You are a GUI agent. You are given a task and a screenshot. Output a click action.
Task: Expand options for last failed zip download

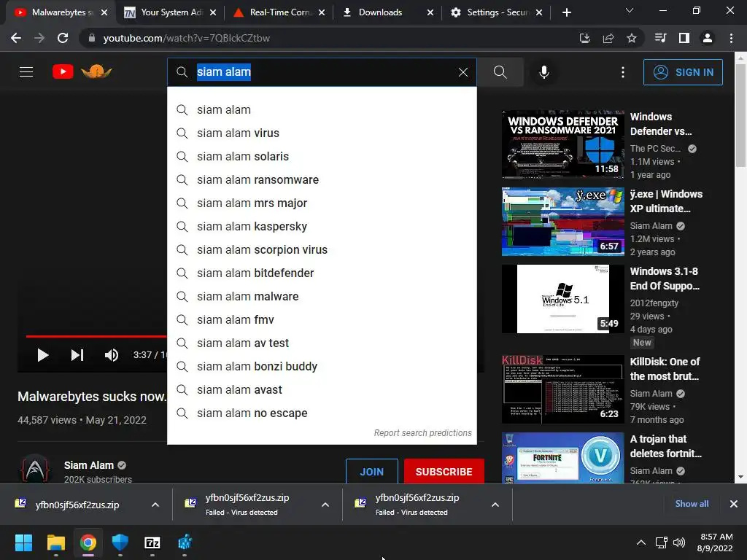[x=495, y=505]
